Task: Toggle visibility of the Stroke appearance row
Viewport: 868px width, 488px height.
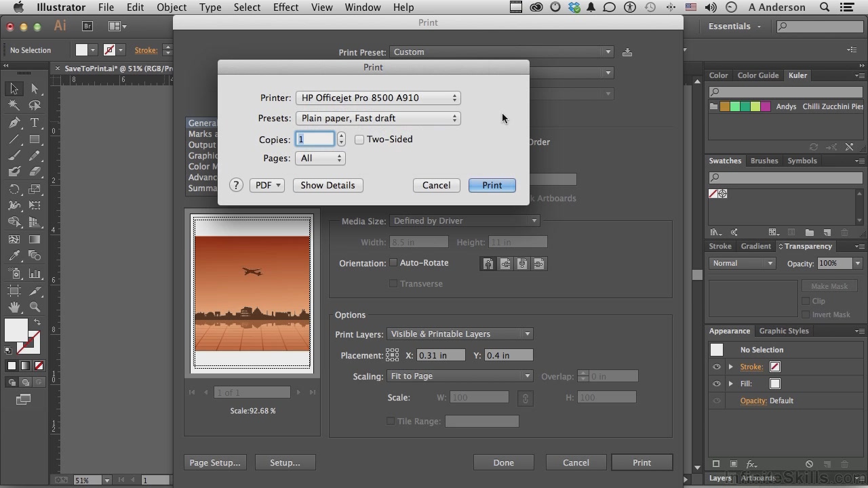Action: coord(717,367)
